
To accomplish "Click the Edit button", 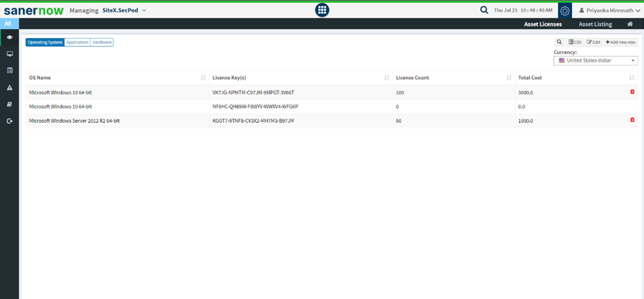I will tap(593, 42).
